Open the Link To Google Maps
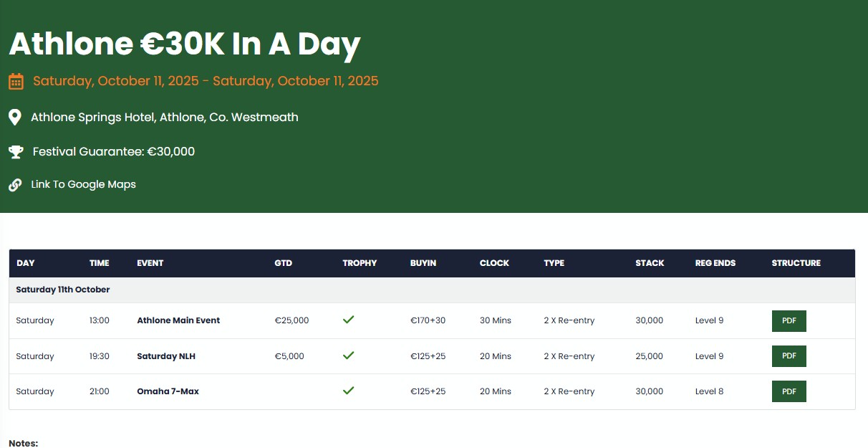The width and height of the screenshot is (868, 448). pos(83,185)
